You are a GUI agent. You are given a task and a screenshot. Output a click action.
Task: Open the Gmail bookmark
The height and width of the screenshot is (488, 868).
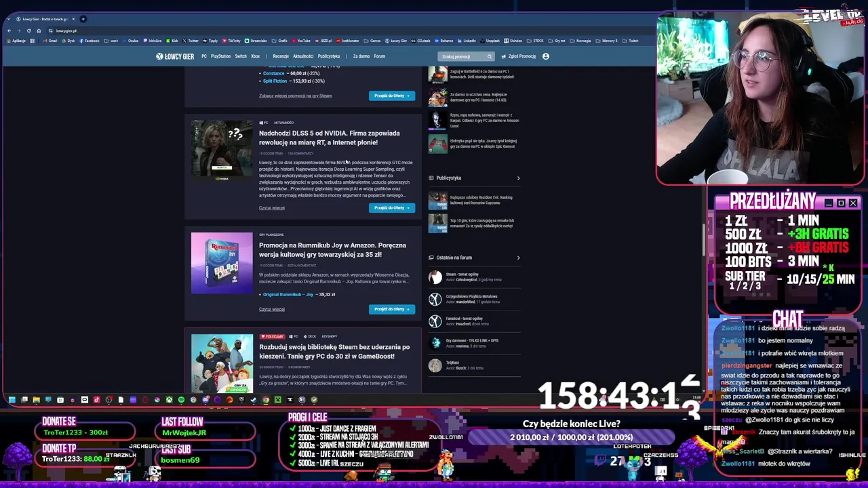click(x=50, y=41)
